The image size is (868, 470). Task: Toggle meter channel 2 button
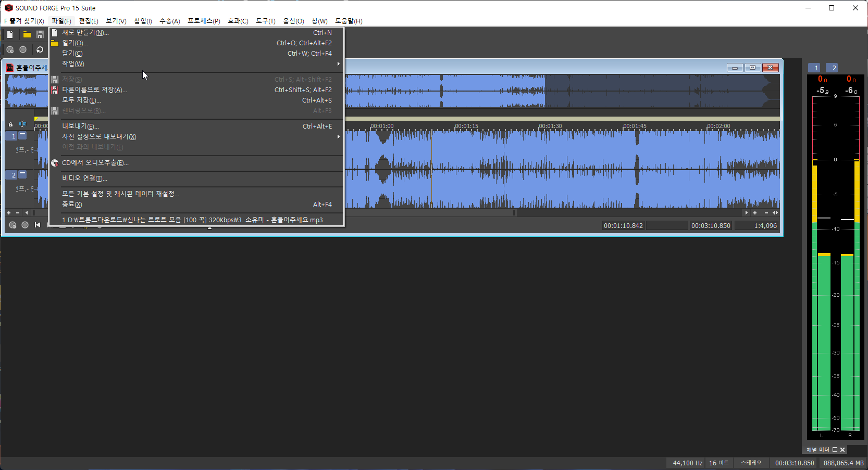[x=832, y=68]
